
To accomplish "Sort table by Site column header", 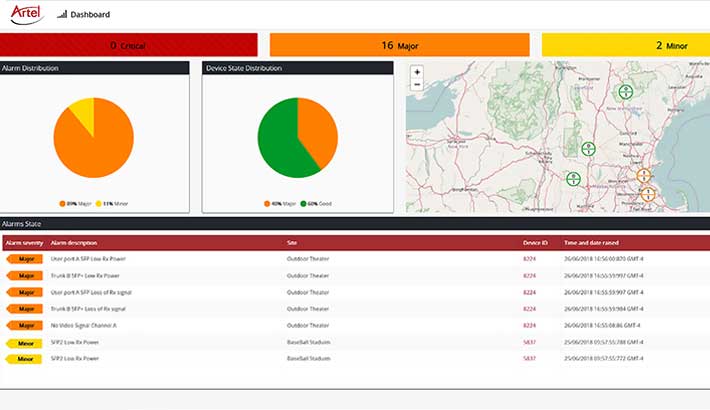I will pyautogui.click(x=292, y=243).
